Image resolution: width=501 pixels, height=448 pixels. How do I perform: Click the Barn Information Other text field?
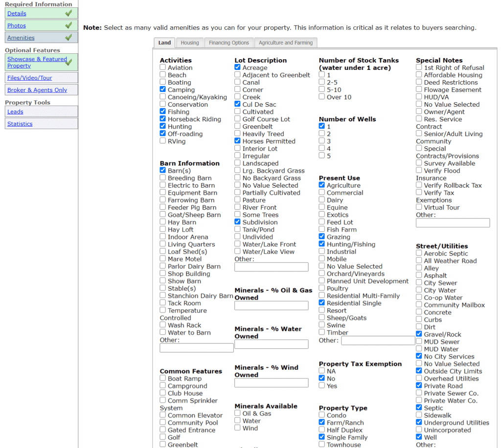point(197,348)
